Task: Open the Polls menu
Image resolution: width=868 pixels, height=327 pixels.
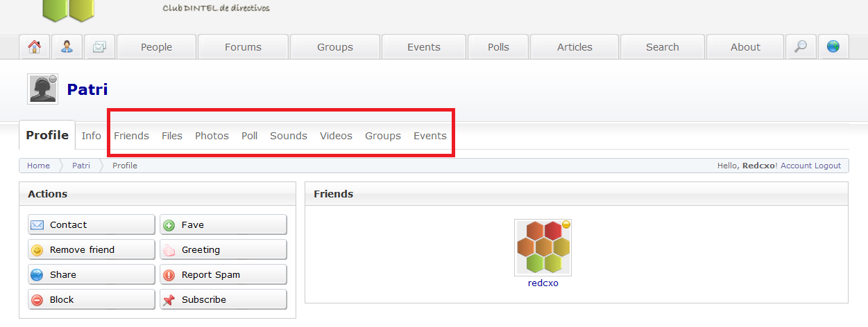Action: click(x=498, y=47)
